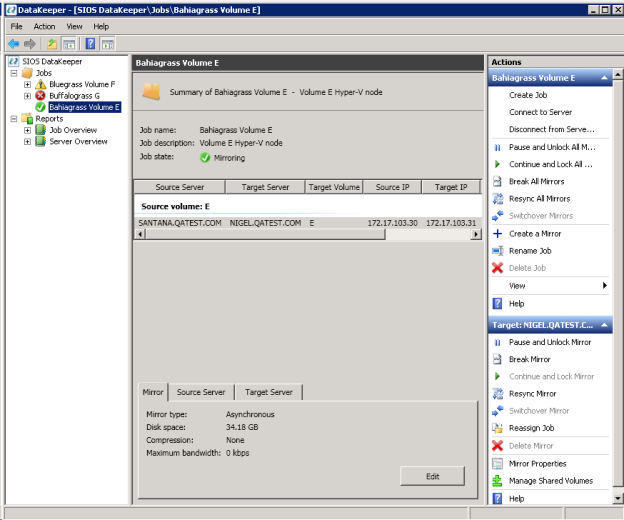Click Help in the Target actions section
The height and width of the screenshot is (520, 624).
point(517,499)
